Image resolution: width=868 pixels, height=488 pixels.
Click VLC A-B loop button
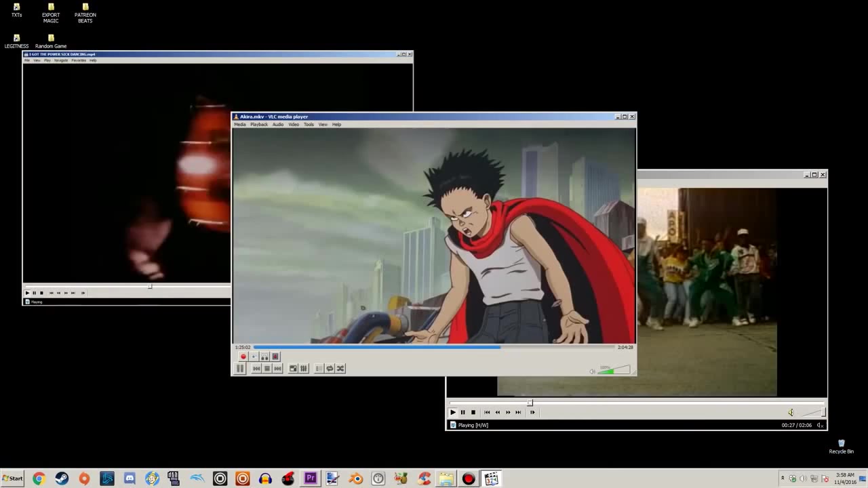[264, 357]
